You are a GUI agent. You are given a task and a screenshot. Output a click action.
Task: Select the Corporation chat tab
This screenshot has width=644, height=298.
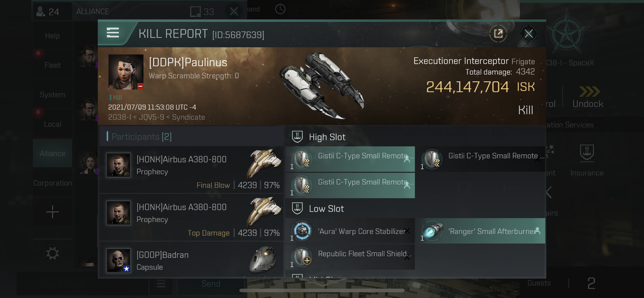(x=52, y=183)
